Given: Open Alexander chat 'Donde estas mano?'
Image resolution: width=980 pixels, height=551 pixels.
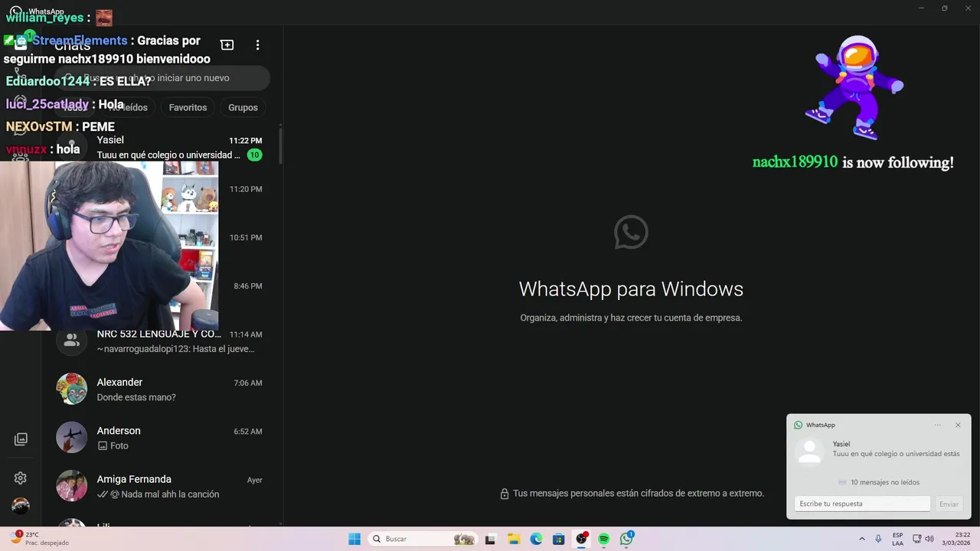Looking at the screenshot, I should [x=162, y=390].
